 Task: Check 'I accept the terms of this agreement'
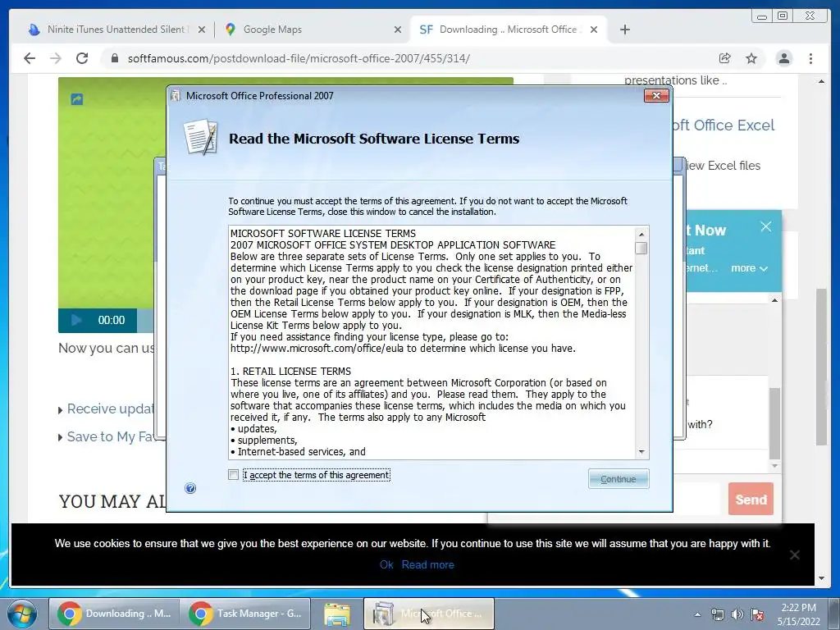pyautogui.click(x=233, y=475)
